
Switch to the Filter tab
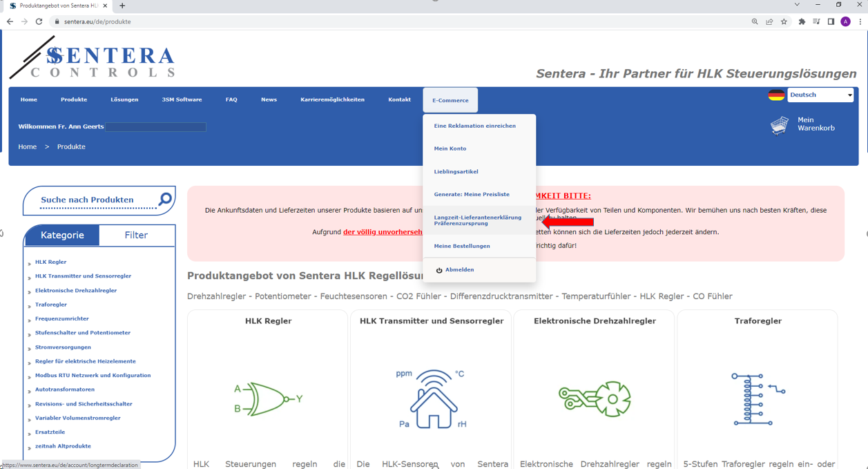pyautogui.click(x=136, y=235)
